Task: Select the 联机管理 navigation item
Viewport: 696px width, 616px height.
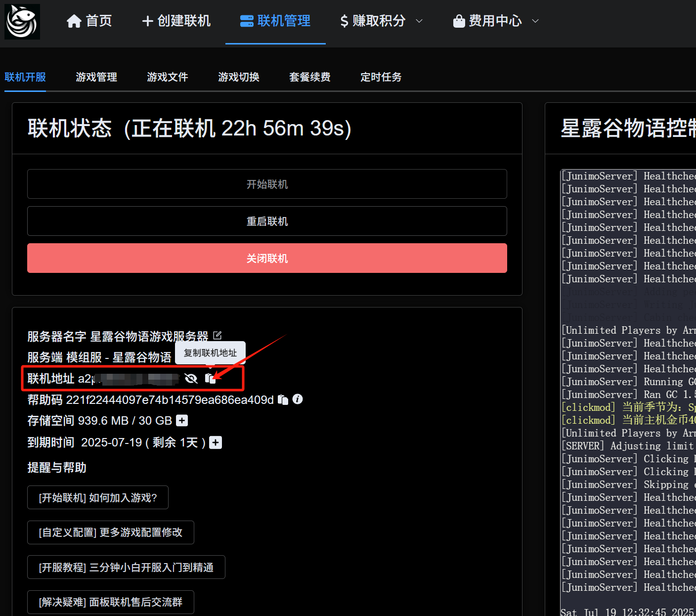Action: pyautogui.click(x=275, y=21)
